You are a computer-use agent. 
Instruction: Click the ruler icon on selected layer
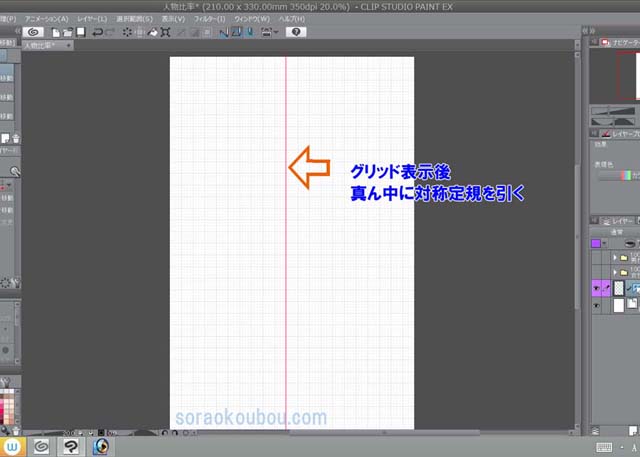pyautogui.click(x=634, y=288)
